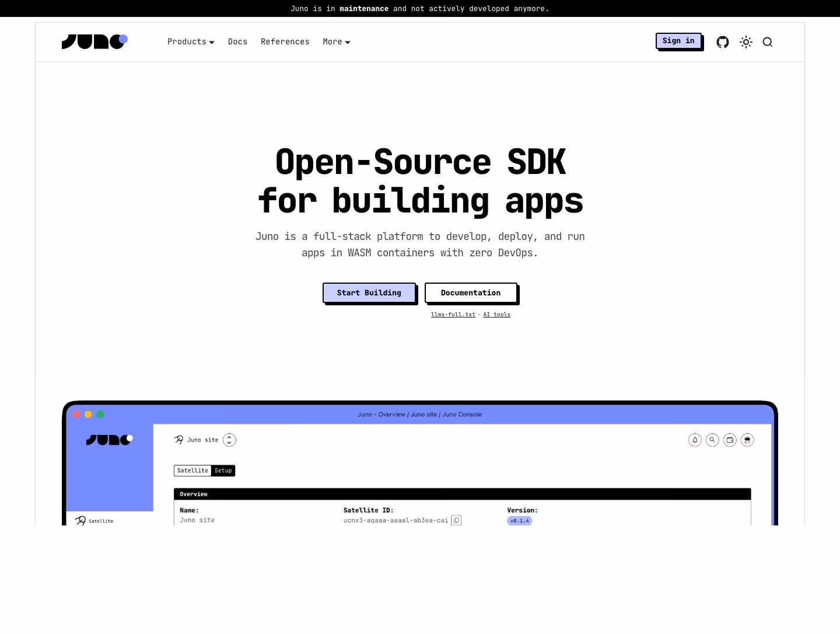840x634 pixels.
Task: Click the Juno logo inside the console preview
Action: coord(110,440)
